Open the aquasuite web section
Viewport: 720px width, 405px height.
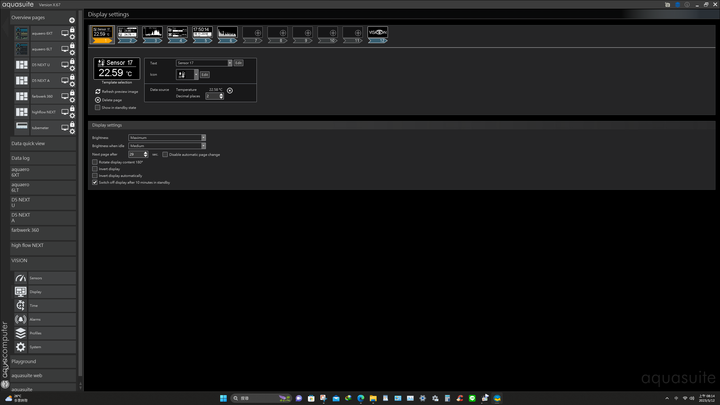point(43,376)
